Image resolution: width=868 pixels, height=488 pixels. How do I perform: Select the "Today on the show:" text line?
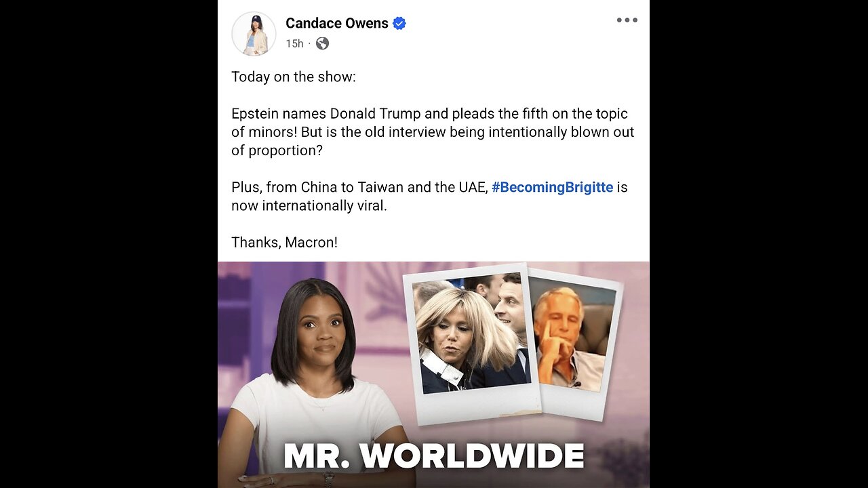click(x=294, y=77)
